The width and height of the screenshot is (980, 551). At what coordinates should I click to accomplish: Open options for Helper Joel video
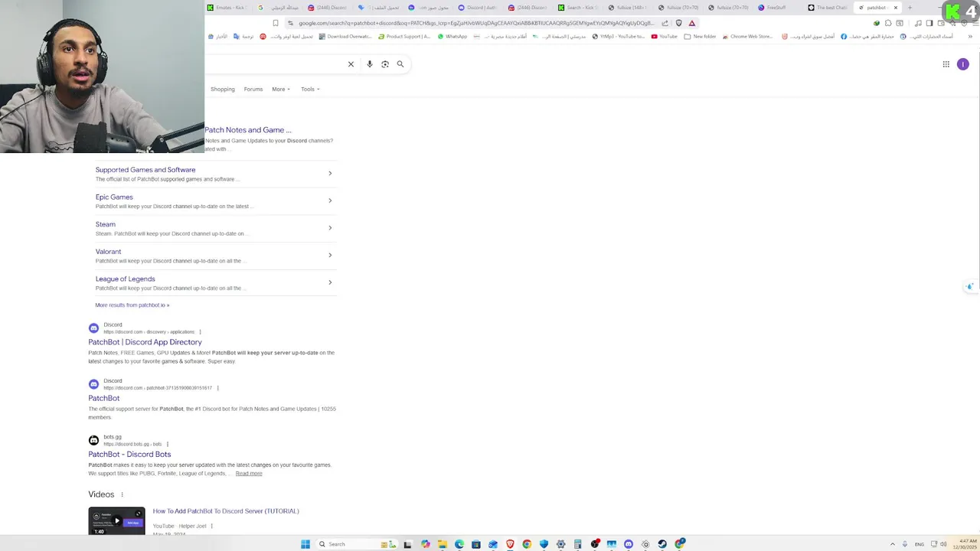(211, 526)
